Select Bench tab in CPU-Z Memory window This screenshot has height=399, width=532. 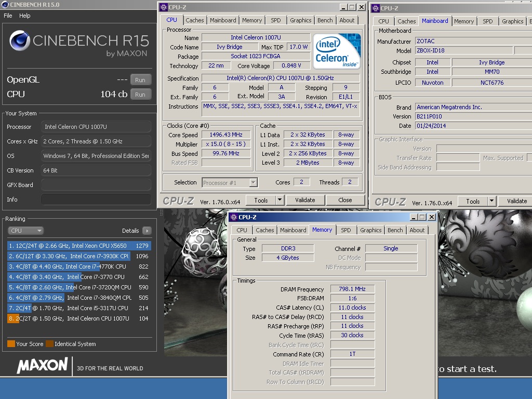[x=395, y=230]
